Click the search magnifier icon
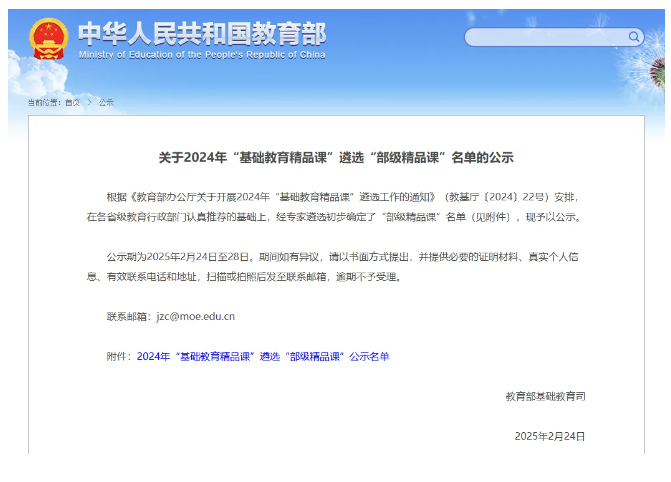This screenshot has height=482, width=671. 634,37
